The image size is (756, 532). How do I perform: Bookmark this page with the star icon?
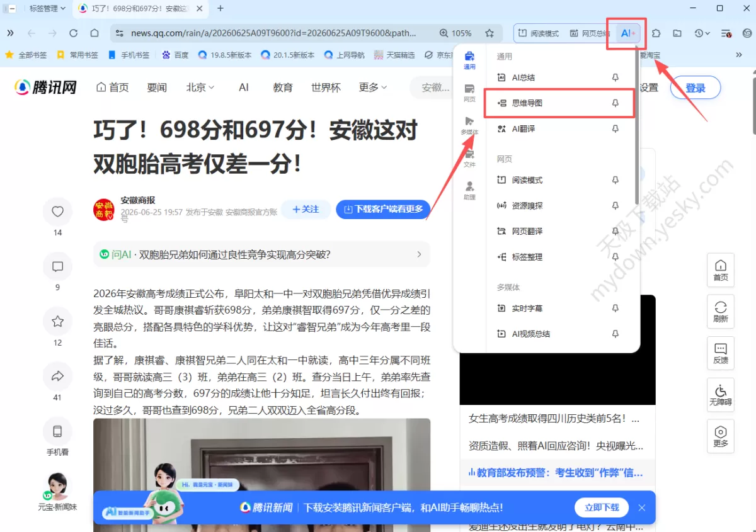click(x=490, y=33)
